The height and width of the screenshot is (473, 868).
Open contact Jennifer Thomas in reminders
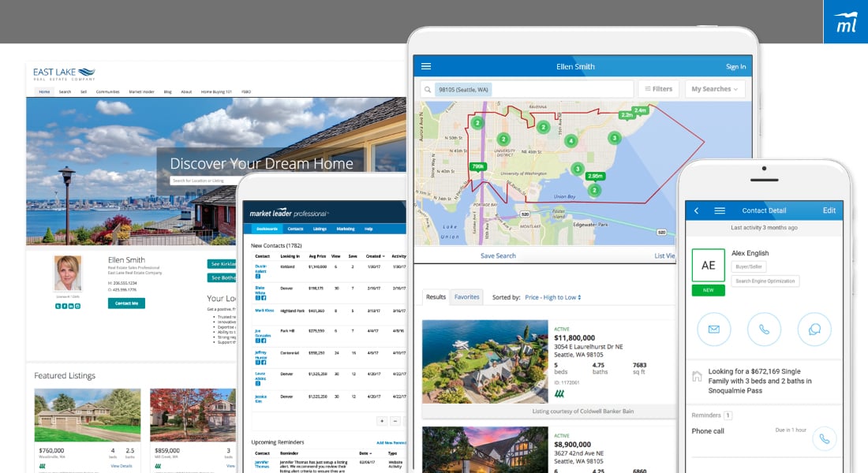click(x=262, y=464)
